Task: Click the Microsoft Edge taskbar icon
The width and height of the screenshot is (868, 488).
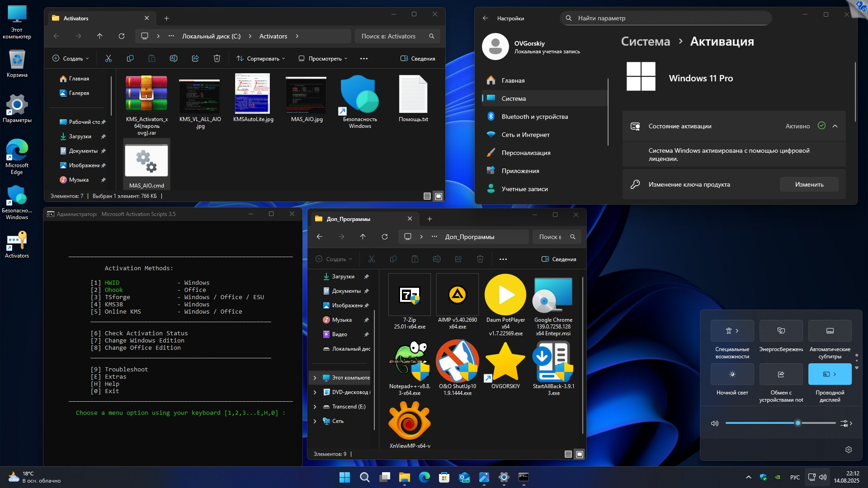Action: coord(425,477)
